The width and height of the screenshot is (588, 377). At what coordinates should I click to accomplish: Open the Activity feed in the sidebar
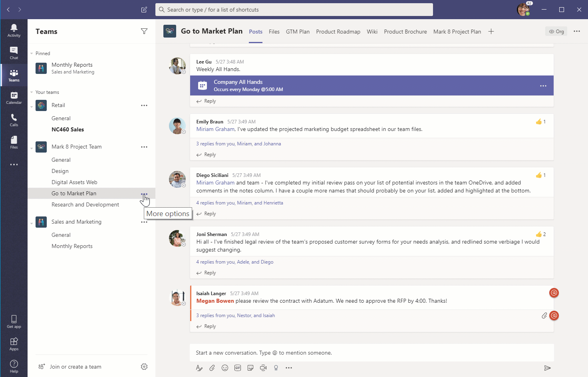(14, 30)
